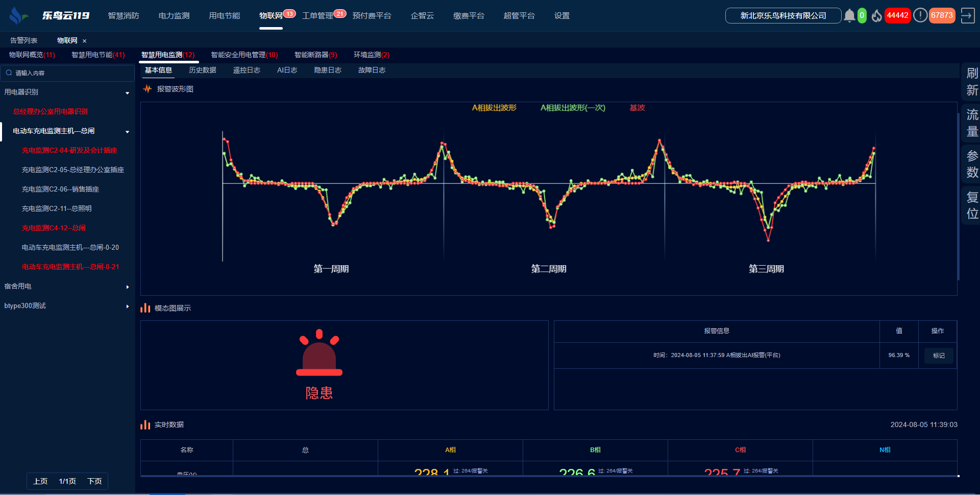This screenshot has height=495, width=980.
Task: Click the exclamation warning circle icon
Action: (x=920, y=15)
